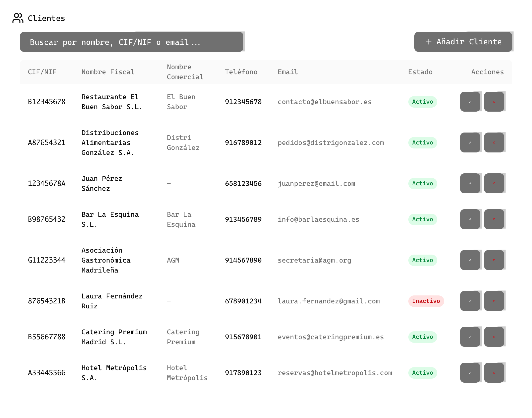Click the email reservas@hotelmetropolis.com
Screen dimensions: 532x418
335,373
